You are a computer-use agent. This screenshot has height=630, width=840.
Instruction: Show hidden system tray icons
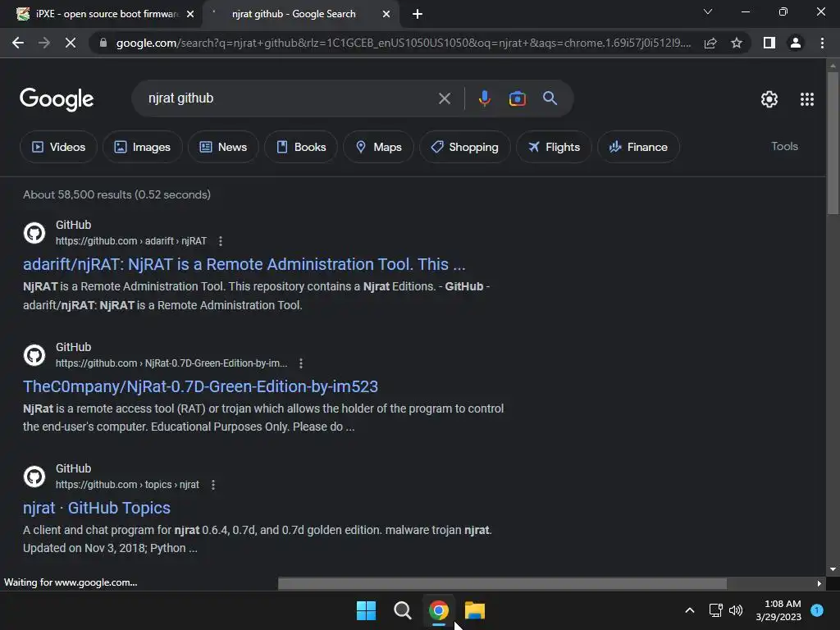point(690,610)
